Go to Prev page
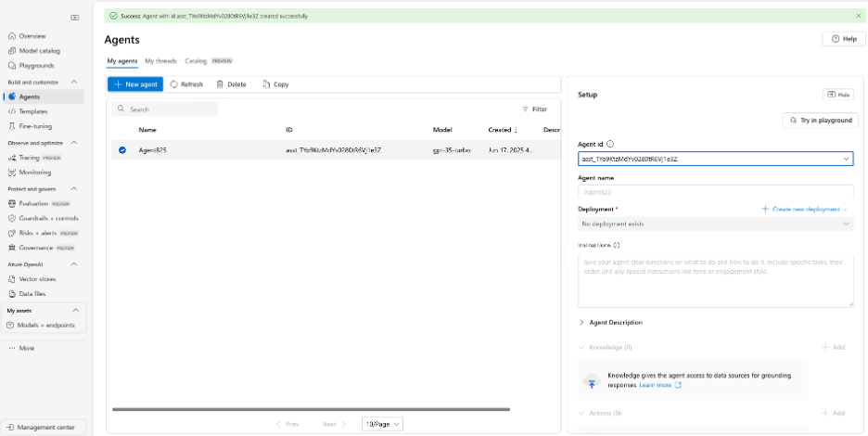 point(287,424)
